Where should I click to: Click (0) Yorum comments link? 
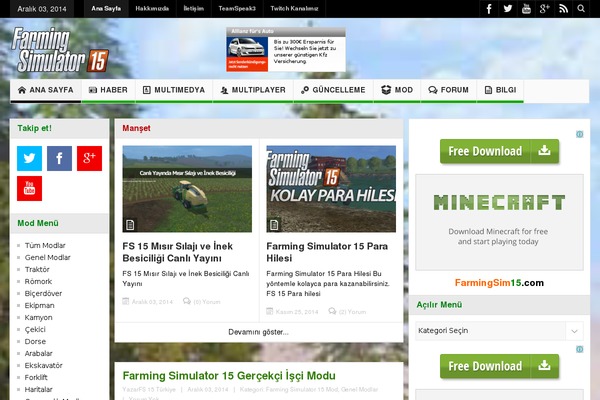[x=207, y=302]
